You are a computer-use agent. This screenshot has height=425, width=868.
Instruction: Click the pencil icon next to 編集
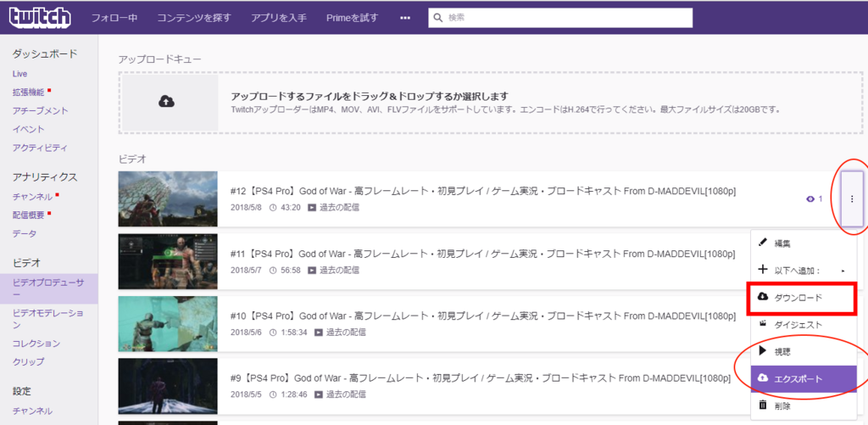pos(763,242)
